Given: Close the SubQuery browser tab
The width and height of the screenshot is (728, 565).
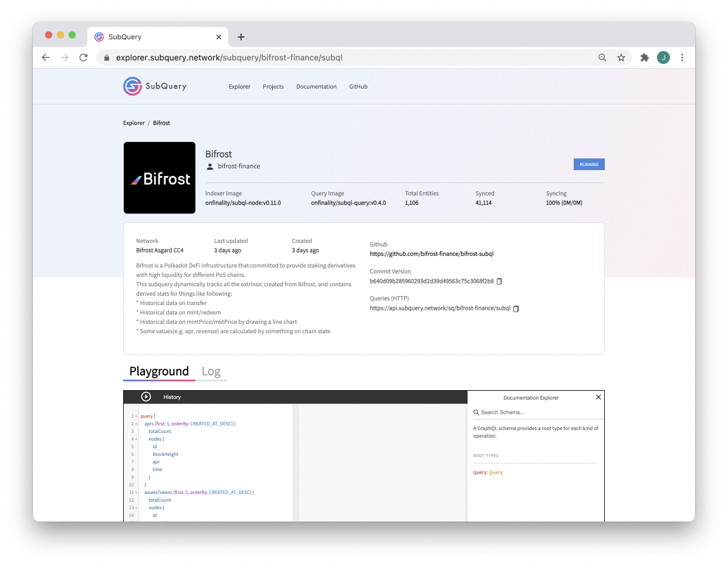Looking at the screenshot, I should pos(219,37).
